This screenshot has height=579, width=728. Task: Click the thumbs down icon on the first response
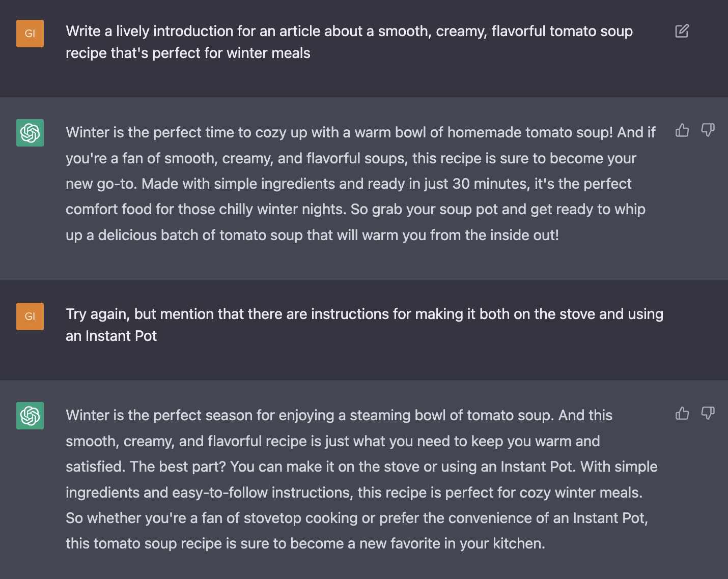tap(708, 130)
